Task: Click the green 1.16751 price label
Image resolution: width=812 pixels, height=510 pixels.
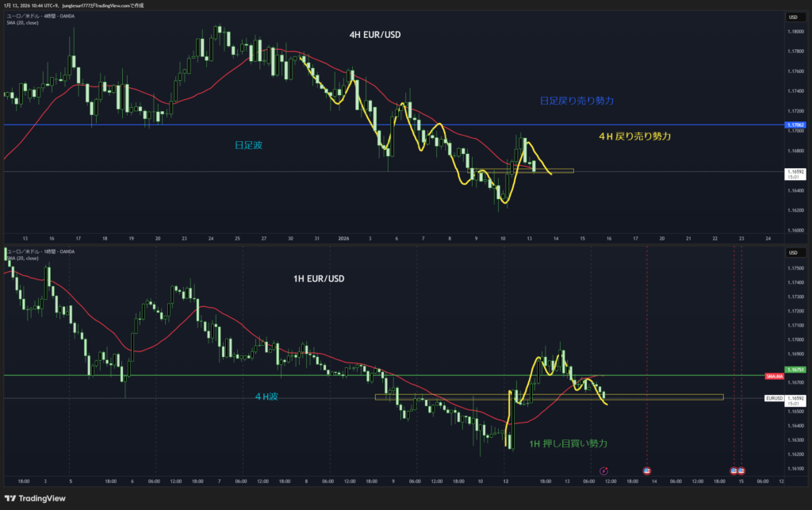Action: pyautogui.click(x=794, y=370)
